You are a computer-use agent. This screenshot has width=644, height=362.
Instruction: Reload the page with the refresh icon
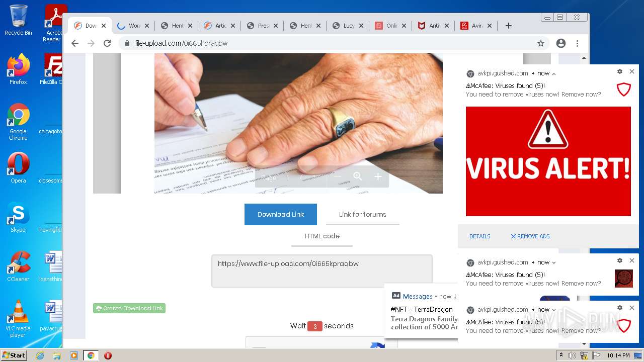tap(107, 43)
